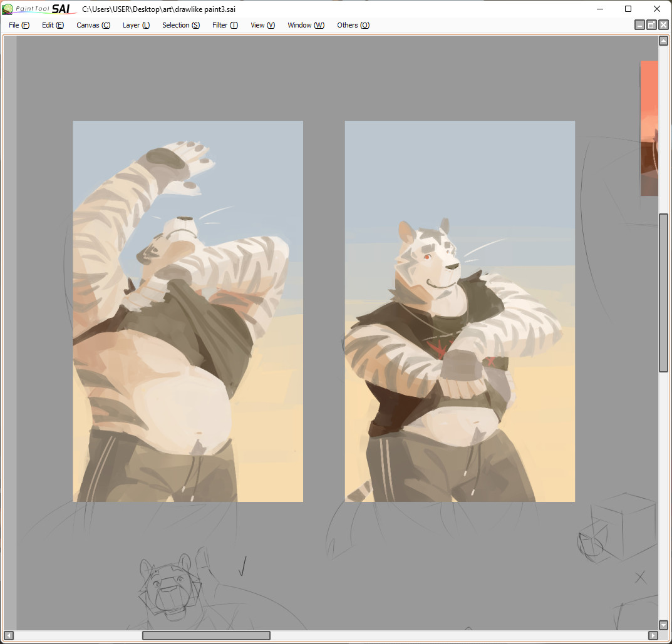
Task: Click the right tiger painting panel
Action: coord(460,311)
